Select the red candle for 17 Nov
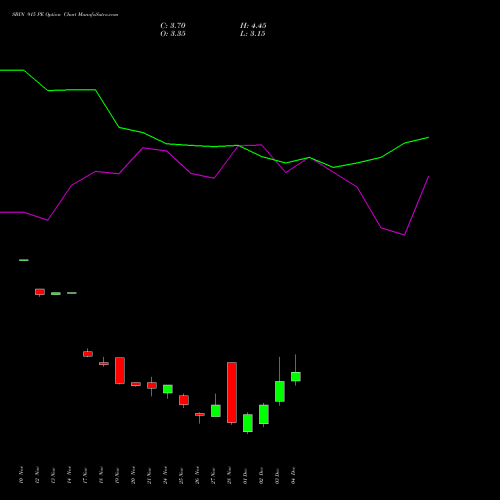Image resolution: width=500 pixels, height=500 pixels. tap(88, 354)
